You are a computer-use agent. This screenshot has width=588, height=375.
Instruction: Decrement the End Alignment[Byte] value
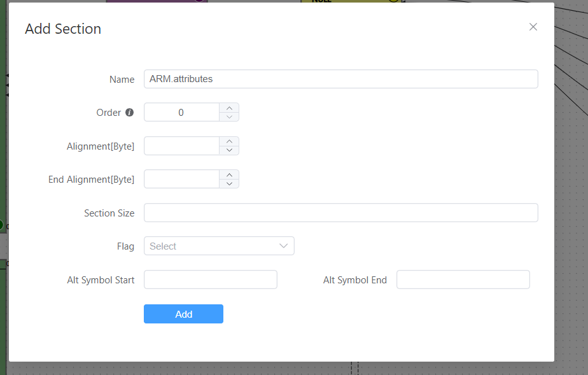click(229, 183)
